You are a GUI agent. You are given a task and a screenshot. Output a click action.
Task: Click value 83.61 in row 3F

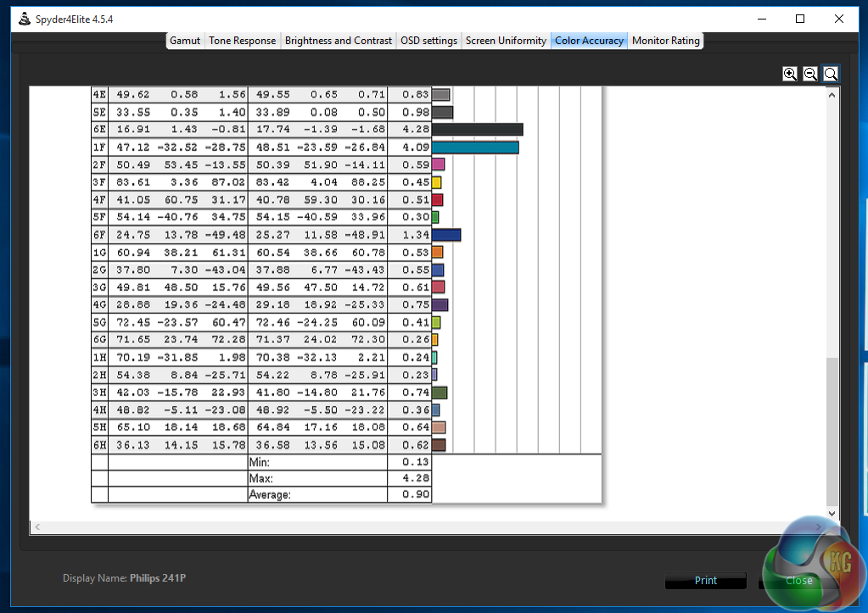tap(133, 182)
